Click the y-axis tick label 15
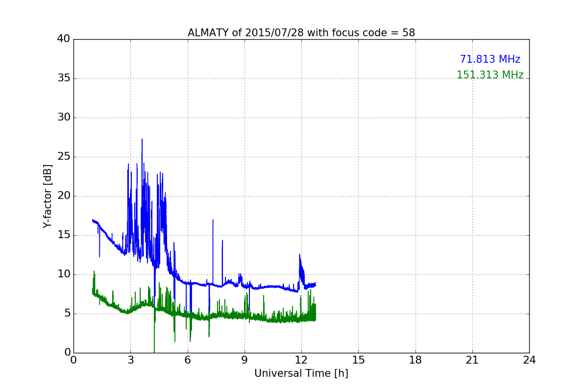Screen dimensions: 588x392 tap(64, 235)
